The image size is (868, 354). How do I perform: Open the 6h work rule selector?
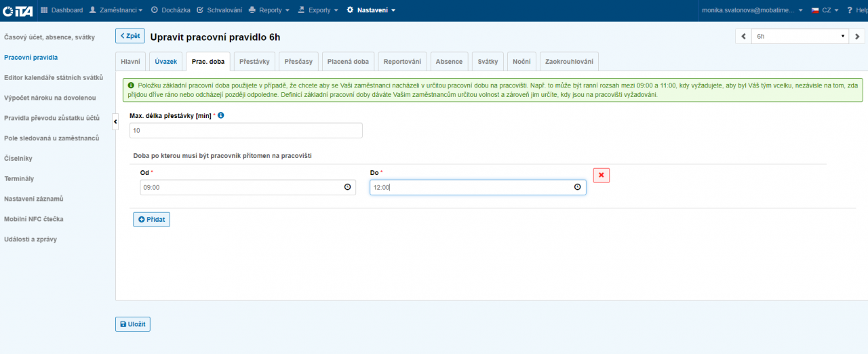click(800, 37)
